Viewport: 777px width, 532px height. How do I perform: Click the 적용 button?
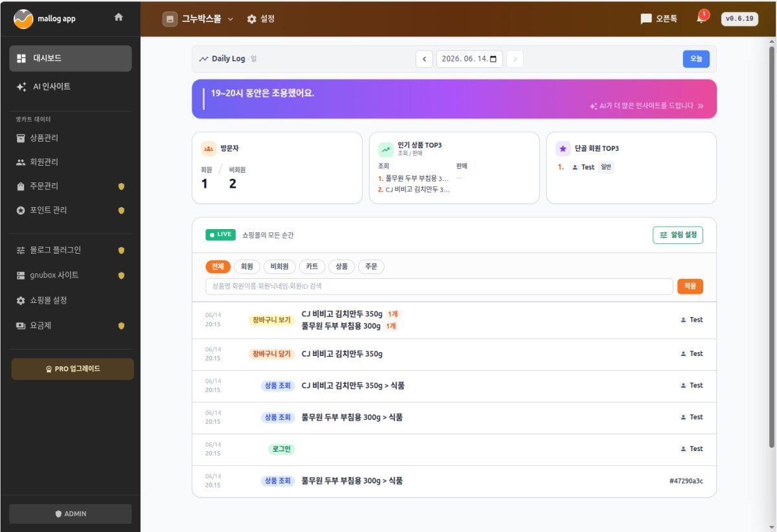click(690, 286)
